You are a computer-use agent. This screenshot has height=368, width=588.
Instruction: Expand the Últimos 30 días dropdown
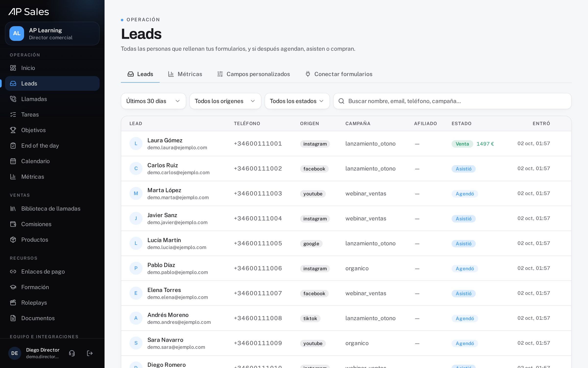pyautogui.click(x=153, y=101)
